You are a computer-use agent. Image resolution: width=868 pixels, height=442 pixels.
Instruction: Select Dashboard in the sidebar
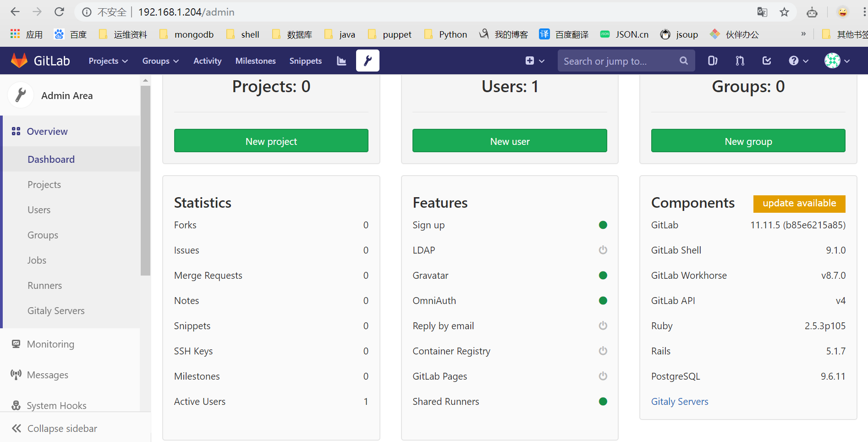[x=71, y=159]
